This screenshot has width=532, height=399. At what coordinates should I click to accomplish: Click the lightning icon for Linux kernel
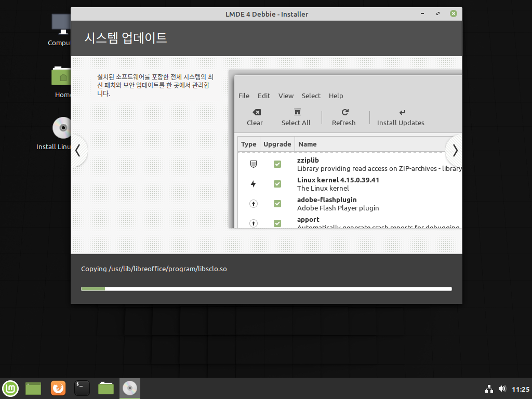tap(253, 184)
